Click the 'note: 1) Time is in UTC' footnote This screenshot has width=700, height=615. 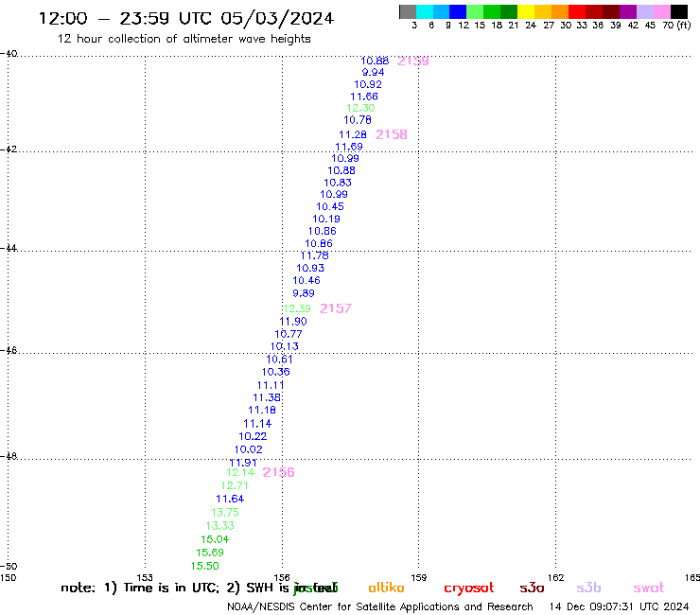(139, 588)
